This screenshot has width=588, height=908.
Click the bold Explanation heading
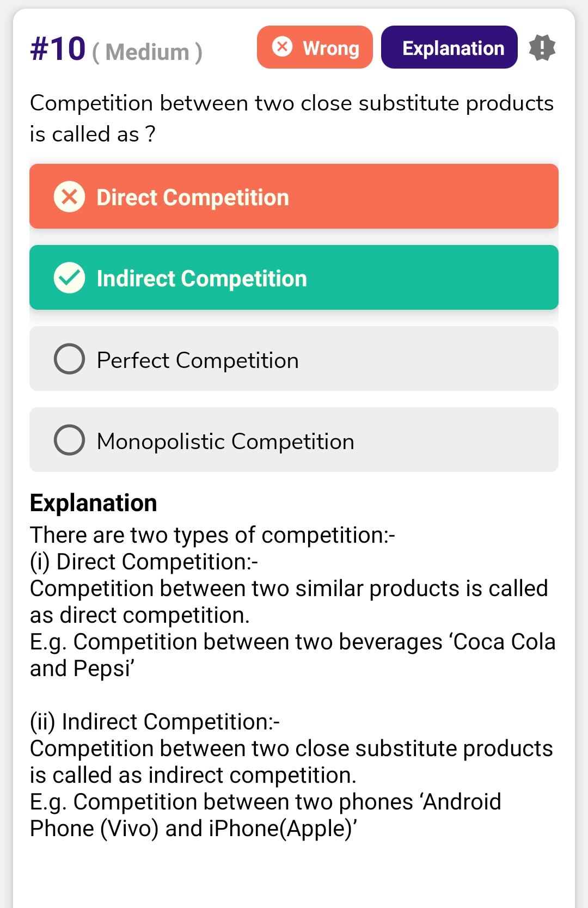point(93,503)
